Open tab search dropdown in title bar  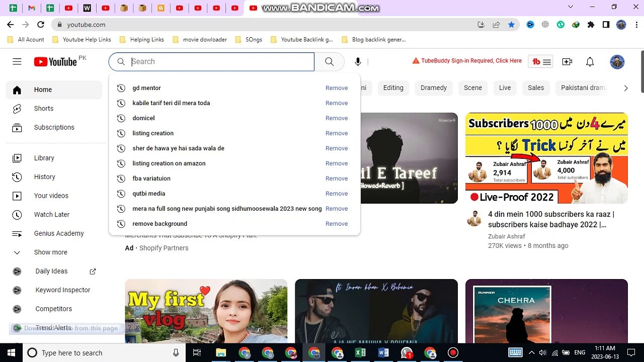tap(571, 7)
